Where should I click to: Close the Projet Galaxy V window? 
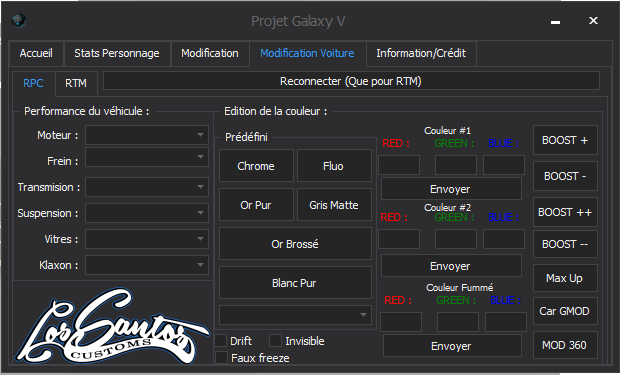[593, 21]
